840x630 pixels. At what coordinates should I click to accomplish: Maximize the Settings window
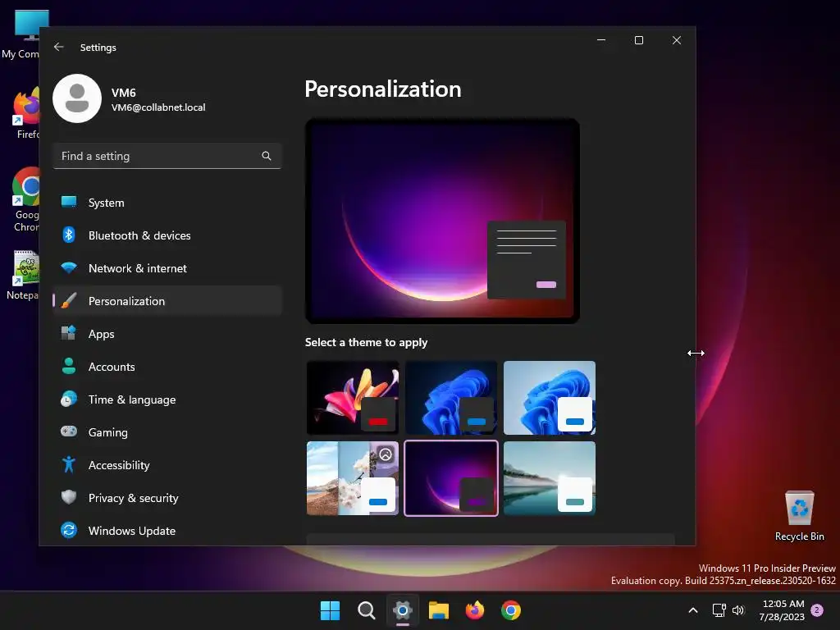click(x=638, y=40)
